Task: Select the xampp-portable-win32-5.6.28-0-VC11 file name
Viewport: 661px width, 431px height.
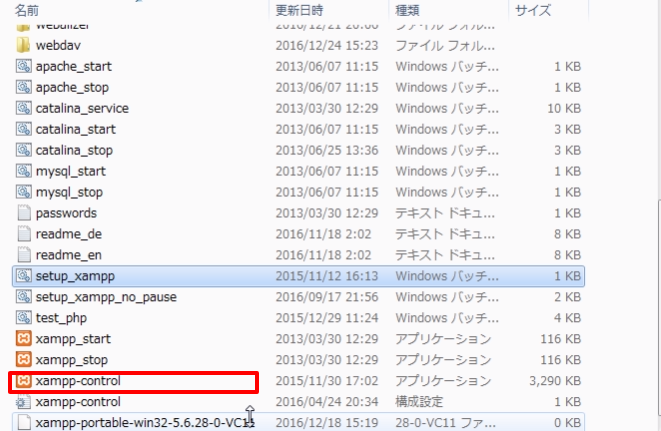Action: (145, 423)
